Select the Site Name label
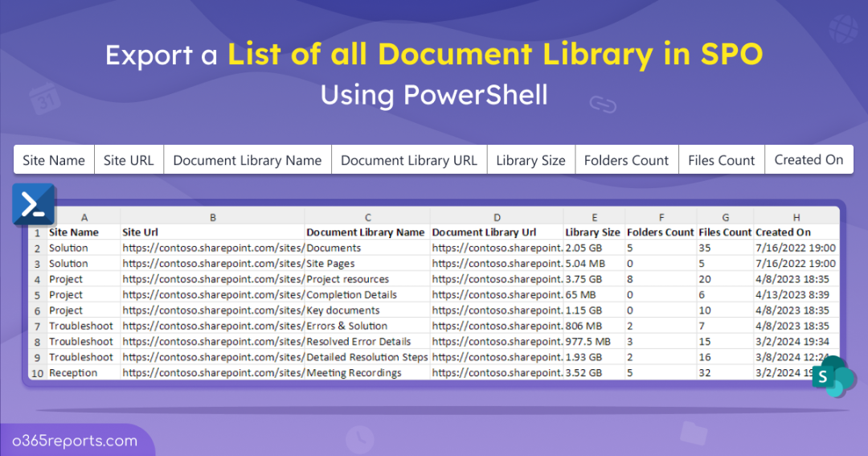868x456 pixels. pyautogui.click(x=54, y=160)
